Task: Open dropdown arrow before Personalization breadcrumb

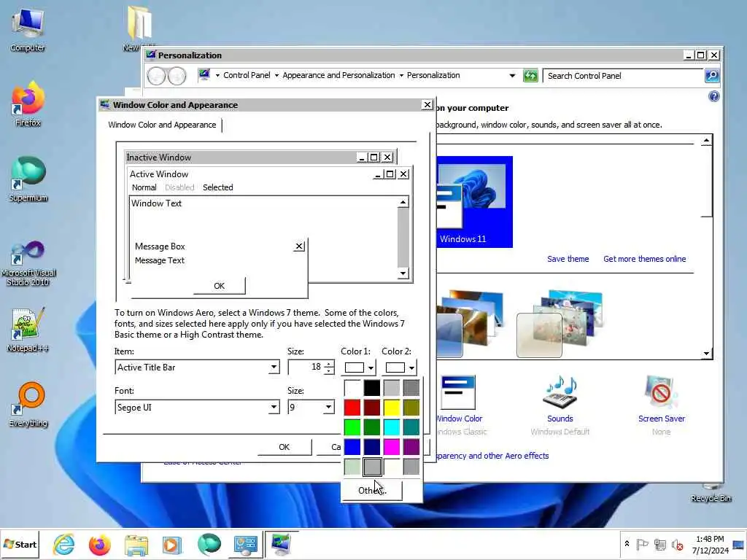Action: pyautogui.click(x=401, y=76)
